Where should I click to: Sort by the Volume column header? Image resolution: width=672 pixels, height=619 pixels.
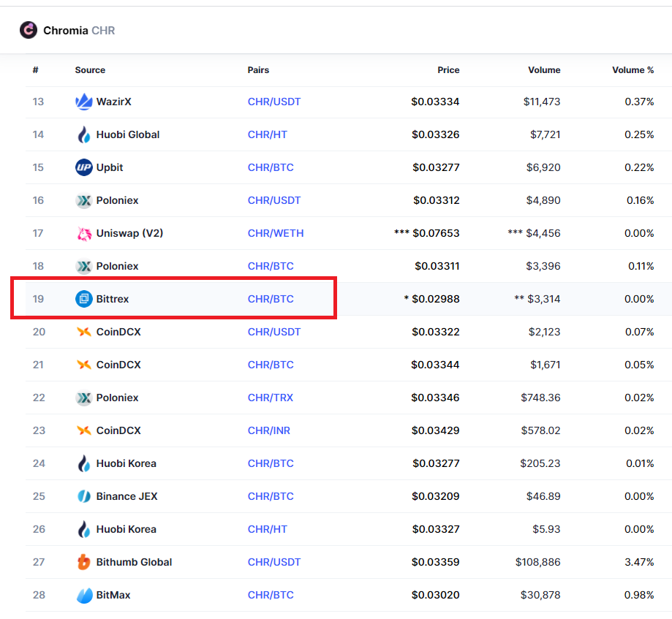(544, 70)
